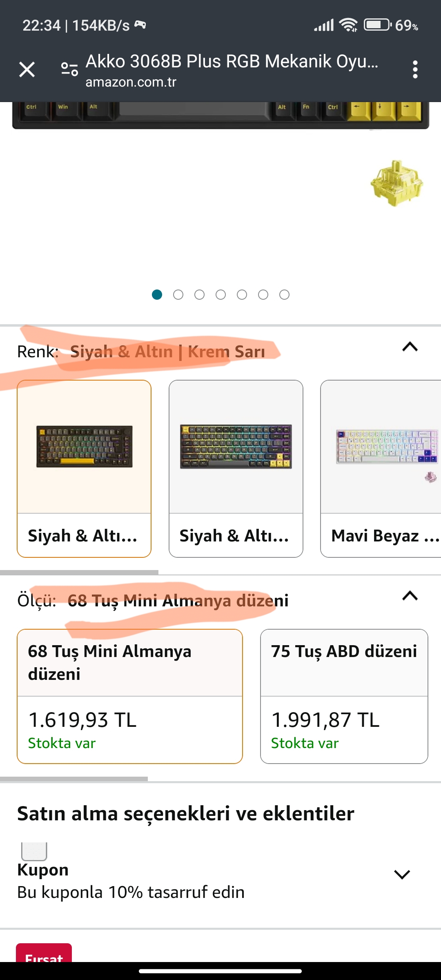441x980 pixels.
Task: Open the site settings icon beside URL
Action: click(x=69, y=69)
